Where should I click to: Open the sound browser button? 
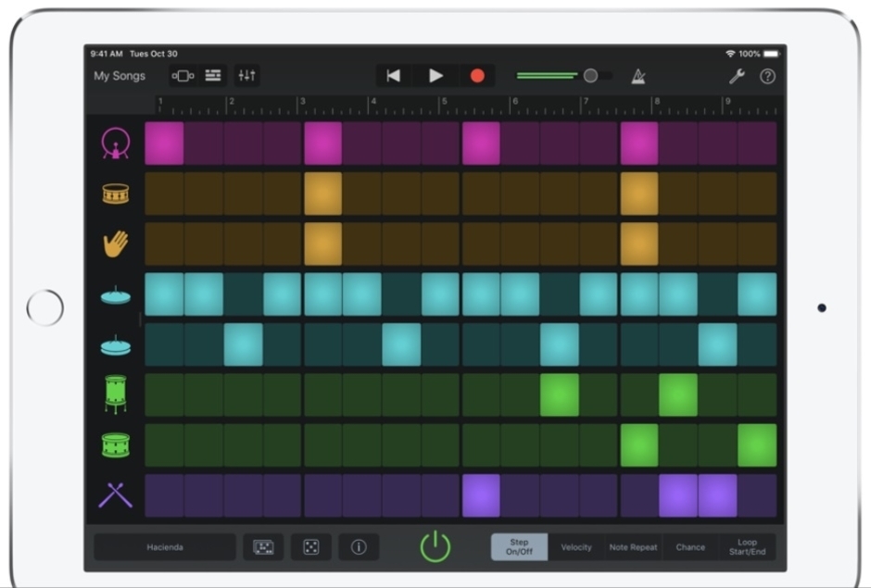coord(183,76)
